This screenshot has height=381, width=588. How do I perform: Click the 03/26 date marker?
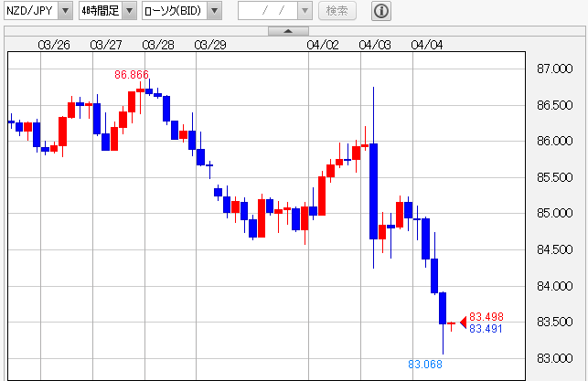coord(55,44)
